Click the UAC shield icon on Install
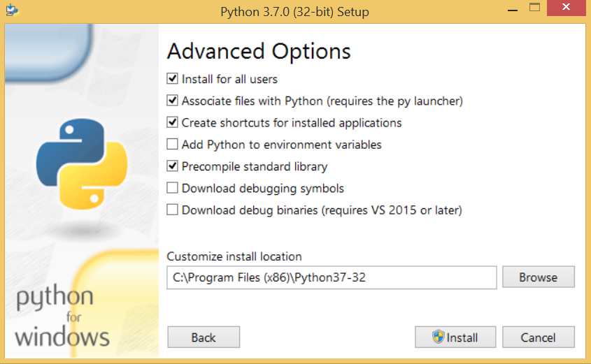Viewport: 591px width, 364px height. [438, 337]
